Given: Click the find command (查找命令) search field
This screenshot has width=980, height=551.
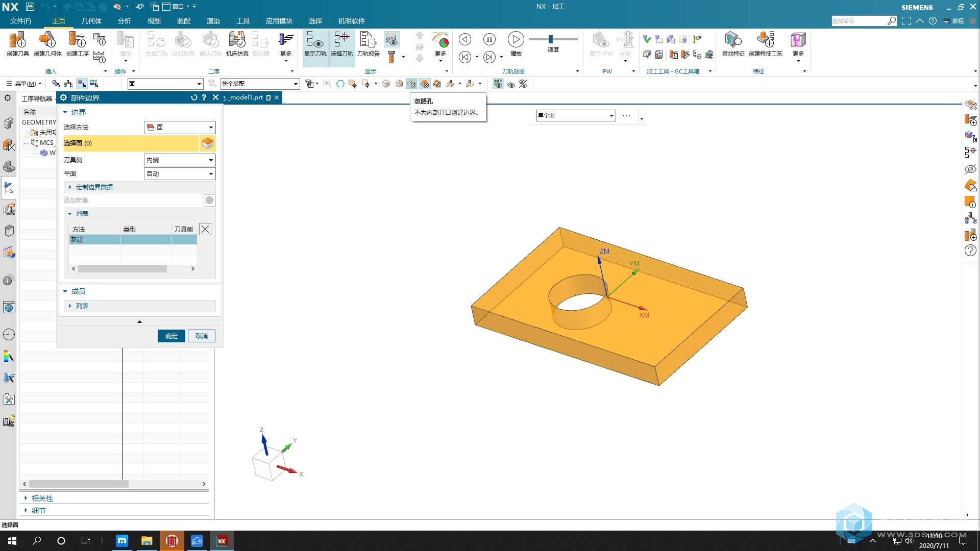Looking at the screenshot, I should (x=859, y=21).
